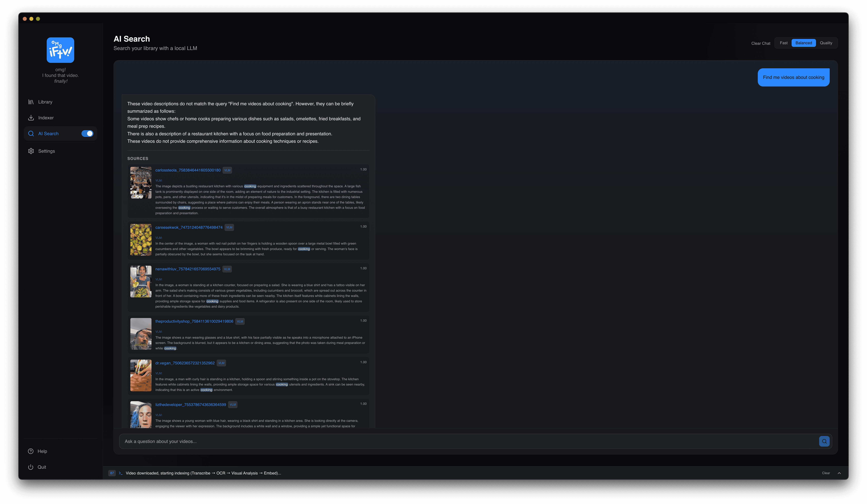The width and height of the screenshot is (867, 504).
Task: Open the Library section
Action: tap(45, 102)
